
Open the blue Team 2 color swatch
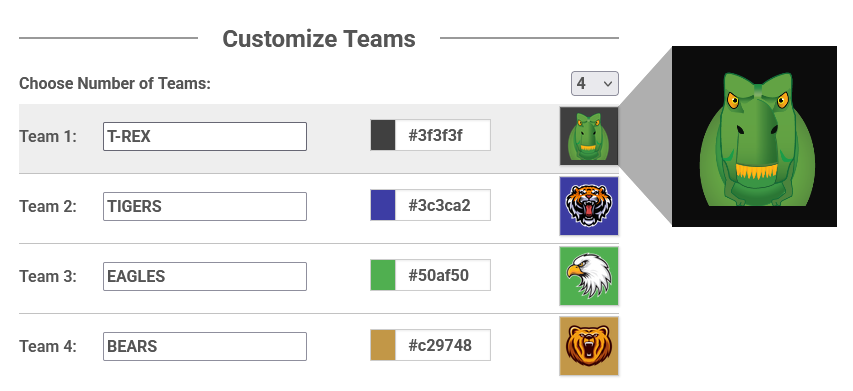(383, 205)
